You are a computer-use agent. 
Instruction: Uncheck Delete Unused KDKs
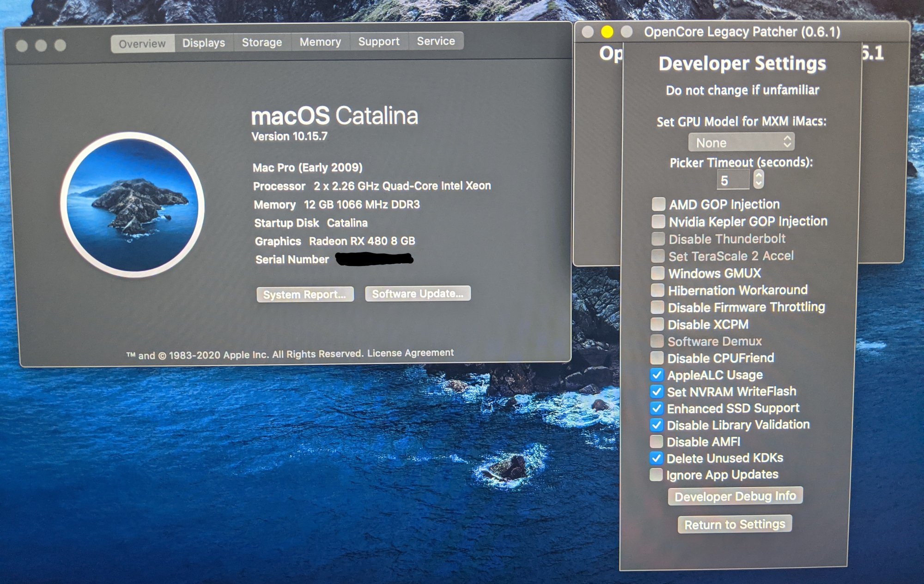656,458
